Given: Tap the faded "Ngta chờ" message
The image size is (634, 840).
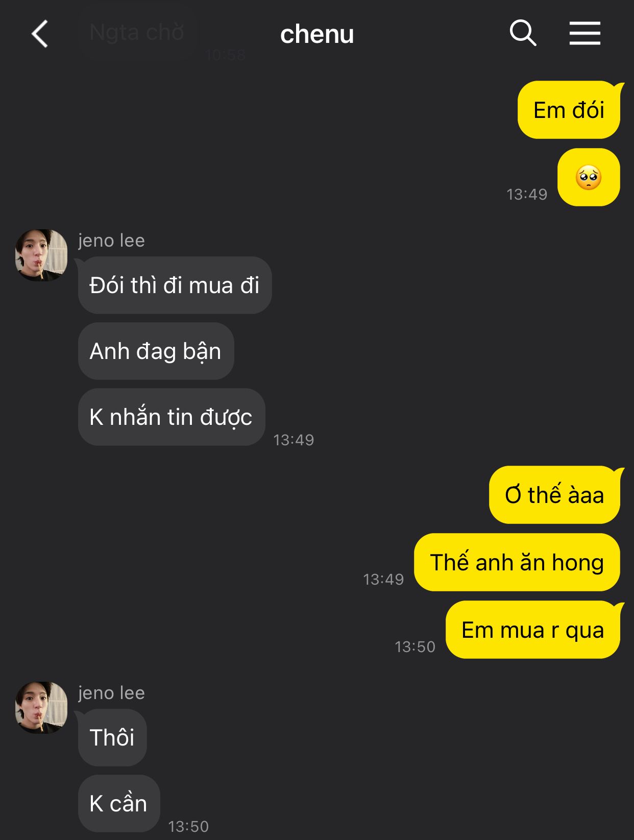Looking at the screenshot, I should [x=137, y=32].
